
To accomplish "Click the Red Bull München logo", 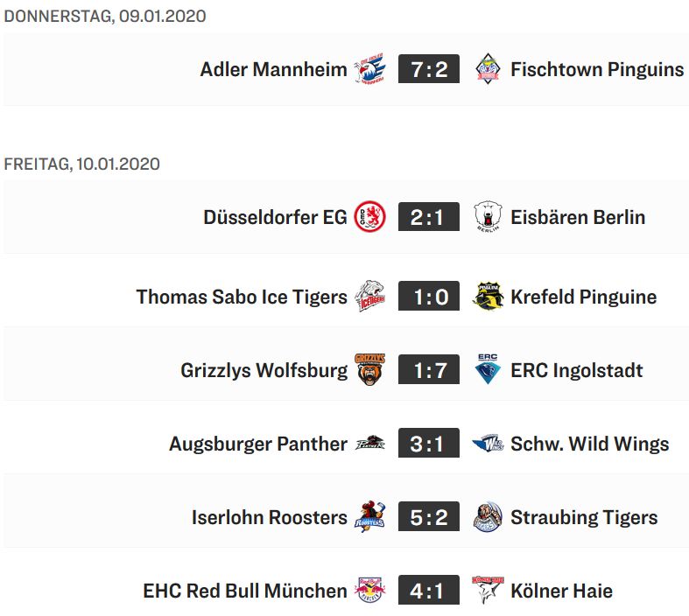I will pyautogui.click(x=370, y=590).
